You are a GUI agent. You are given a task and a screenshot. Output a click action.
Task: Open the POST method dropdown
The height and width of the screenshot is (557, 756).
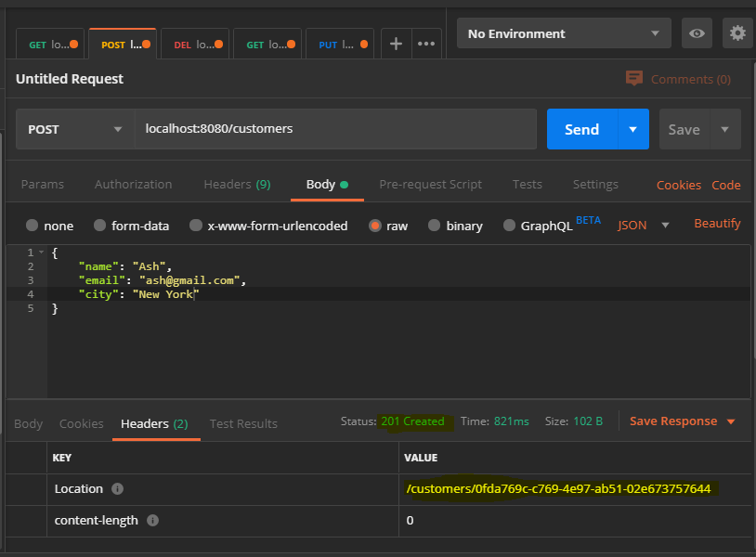click(x=75, y=129)
